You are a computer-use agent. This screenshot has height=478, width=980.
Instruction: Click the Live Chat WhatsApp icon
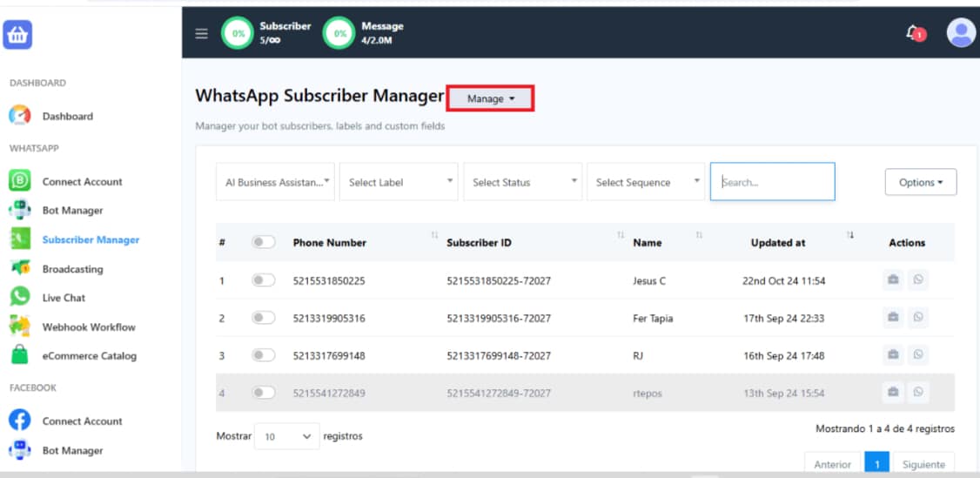19,298
